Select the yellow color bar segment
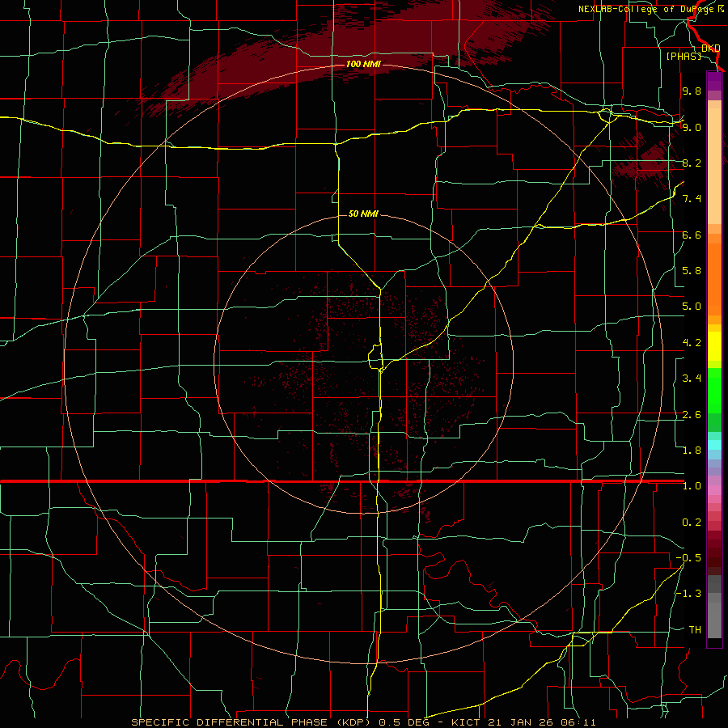Image resolution: width=728 pixels, height=728 pixels. [x=714, y=346]
